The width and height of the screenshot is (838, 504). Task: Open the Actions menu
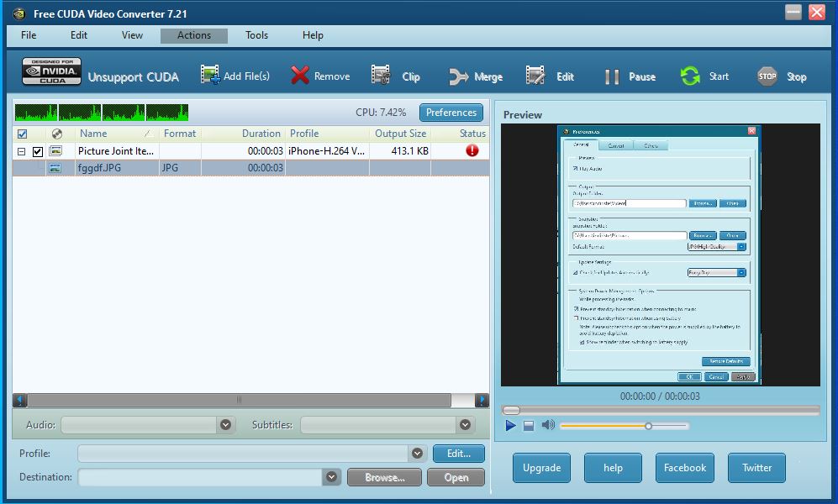click(194, 35)
